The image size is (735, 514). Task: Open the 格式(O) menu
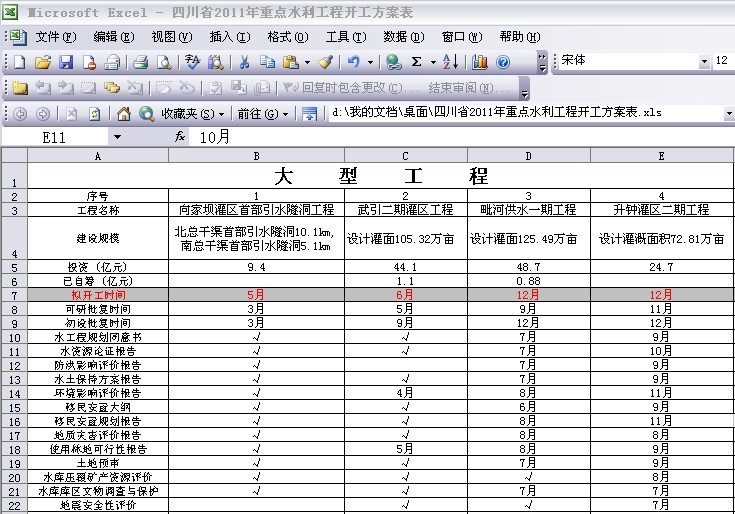287,37
